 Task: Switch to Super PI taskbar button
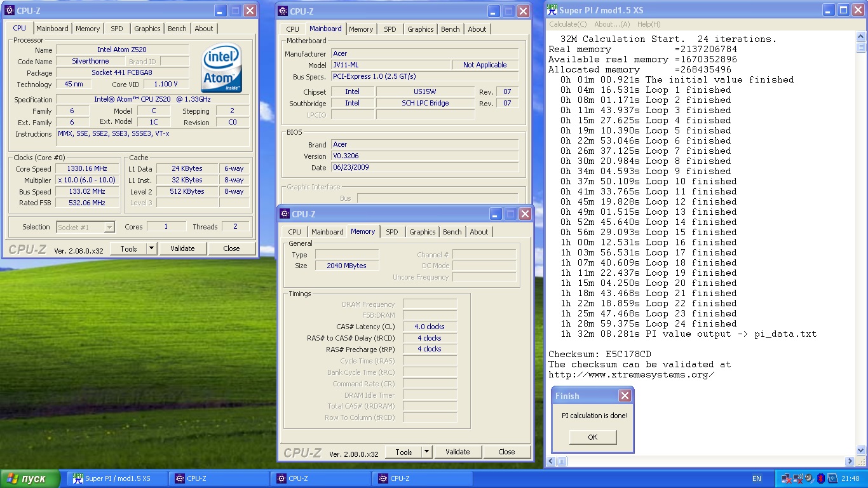(118, 478)
